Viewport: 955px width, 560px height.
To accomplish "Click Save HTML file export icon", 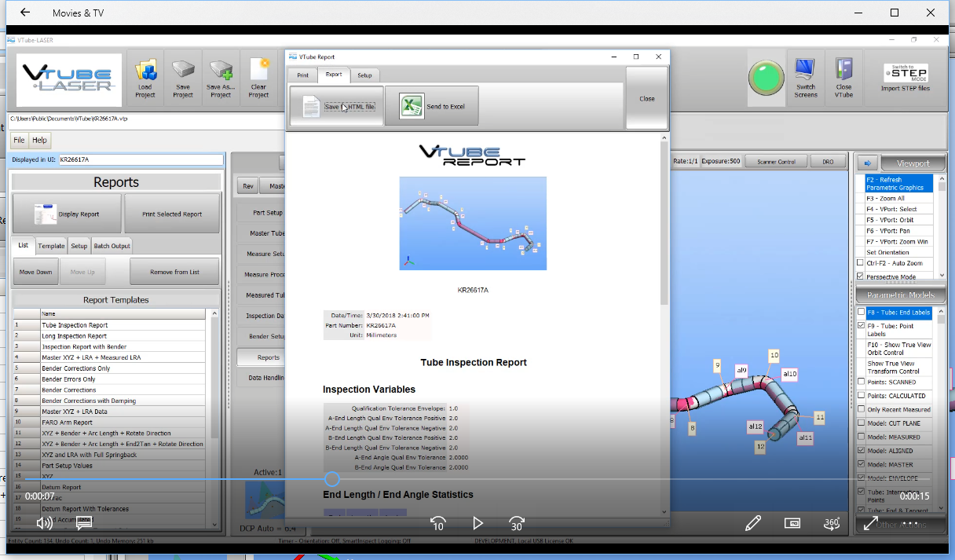I will pos(312,107).
